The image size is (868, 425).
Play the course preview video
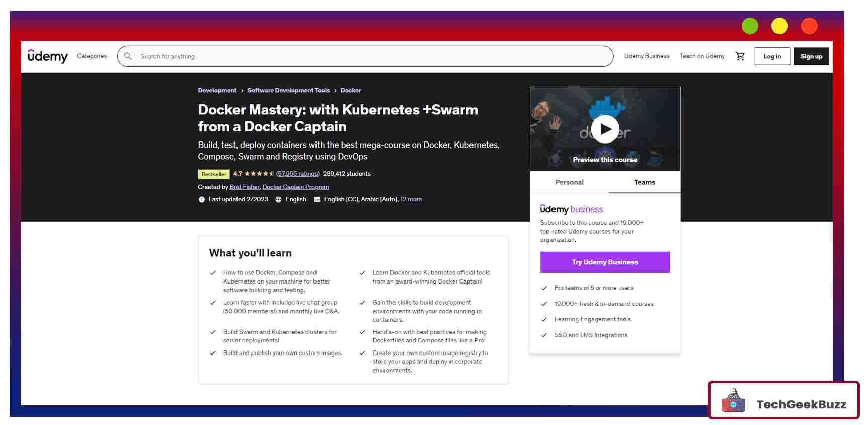pos(604,129)
